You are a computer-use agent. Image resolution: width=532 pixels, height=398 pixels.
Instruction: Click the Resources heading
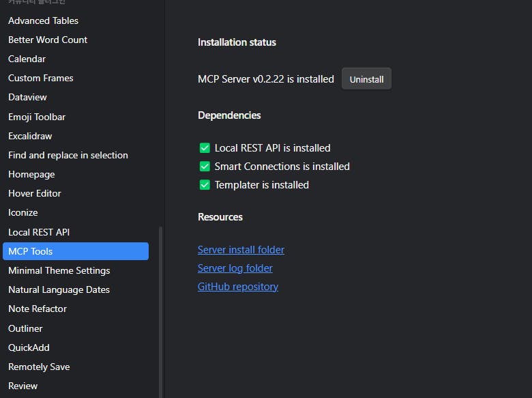click(220, 217)
